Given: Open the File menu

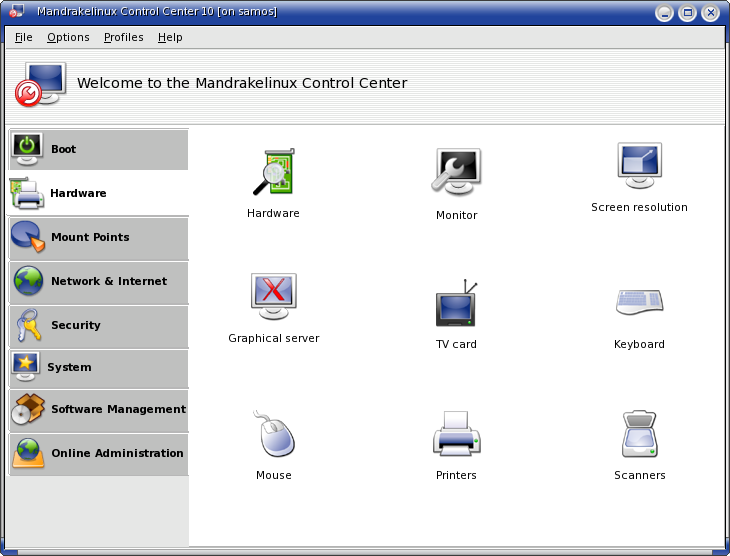Looking at the screenshot, I should [24, 37].
